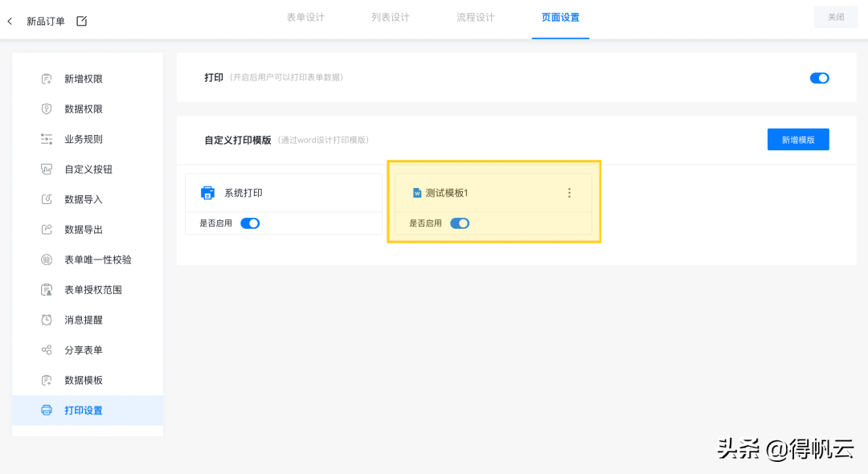Viewport: 868px width, 474px height.
Task: Open the three-dot menu on 测试模板1
Action: [569, 193]
